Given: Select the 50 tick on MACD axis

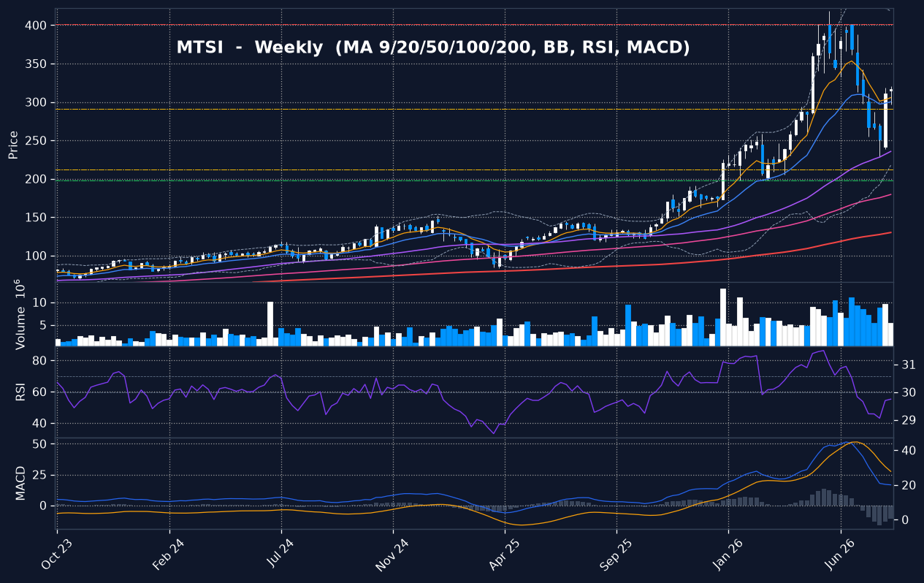Looking at the screenshot, I should coord(40,444).
